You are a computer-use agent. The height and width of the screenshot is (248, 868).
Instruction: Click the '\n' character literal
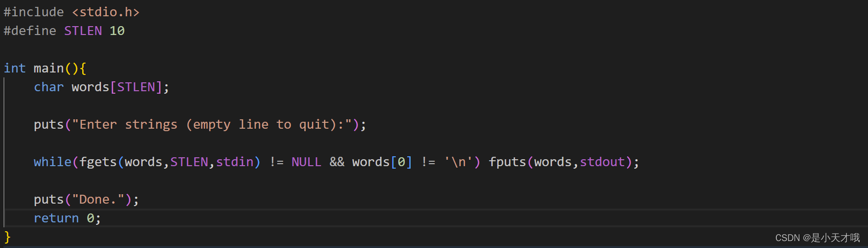pyautogui.click(x=458, y=162)
